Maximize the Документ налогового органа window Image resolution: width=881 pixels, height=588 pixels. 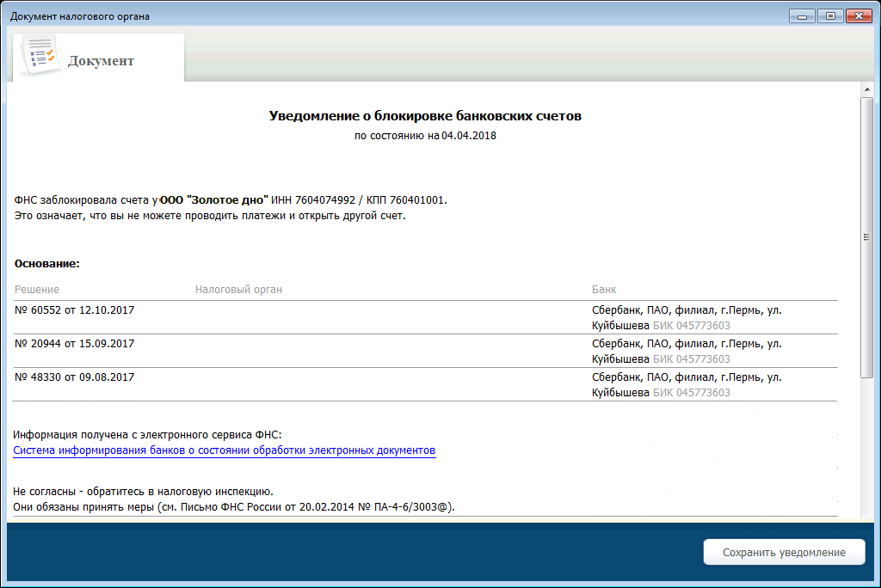[x=830, y=15]
